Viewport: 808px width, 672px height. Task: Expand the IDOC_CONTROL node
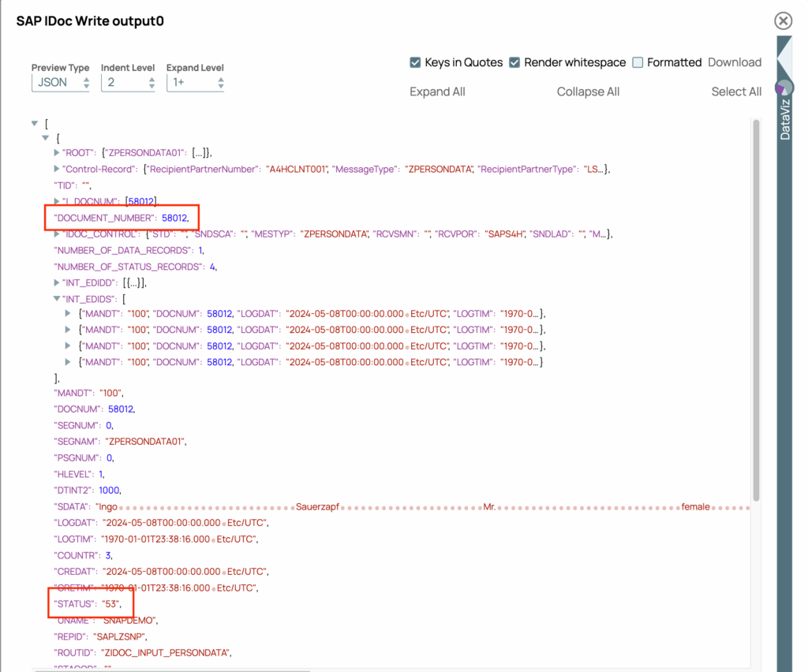point(56,234)
